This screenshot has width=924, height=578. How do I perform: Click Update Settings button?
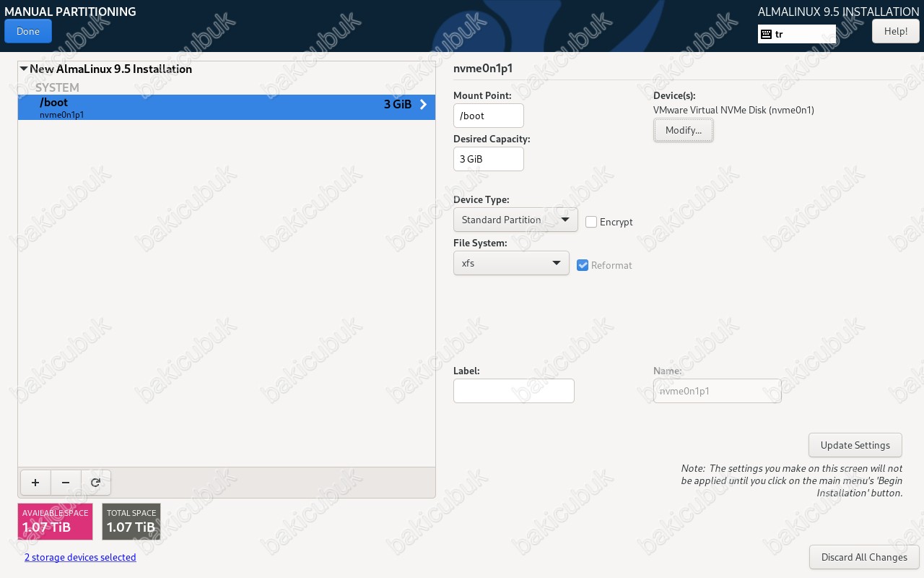coord(855,445)
